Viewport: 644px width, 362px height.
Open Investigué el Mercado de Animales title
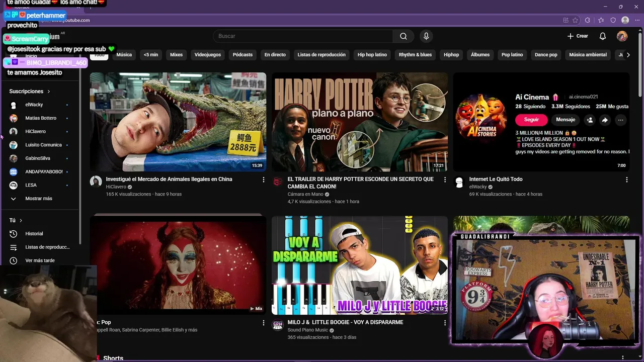(x=169, y=179)
